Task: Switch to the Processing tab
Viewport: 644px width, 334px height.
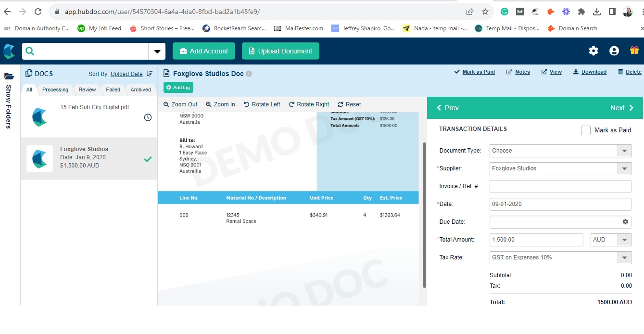Action: (x=55, y=90)
